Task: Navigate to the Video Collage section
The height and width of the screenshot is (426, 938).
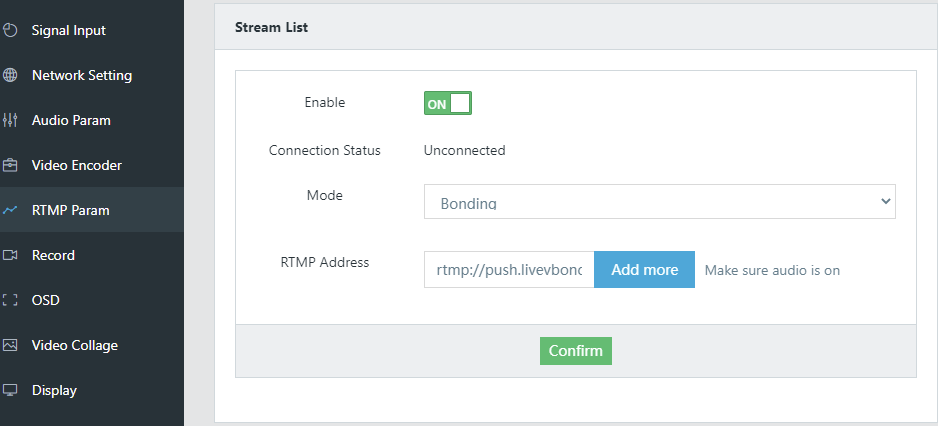Action: click(x=74, y=345)
